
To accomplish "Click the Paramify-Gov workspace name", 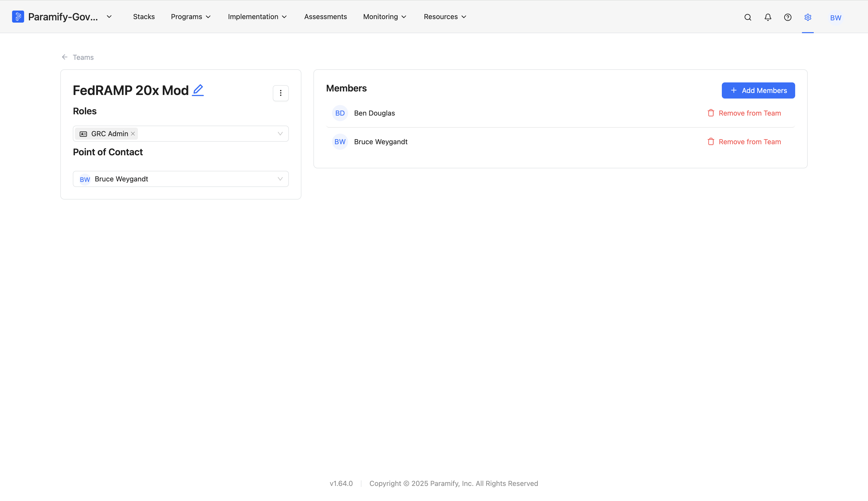I will 63,17.
